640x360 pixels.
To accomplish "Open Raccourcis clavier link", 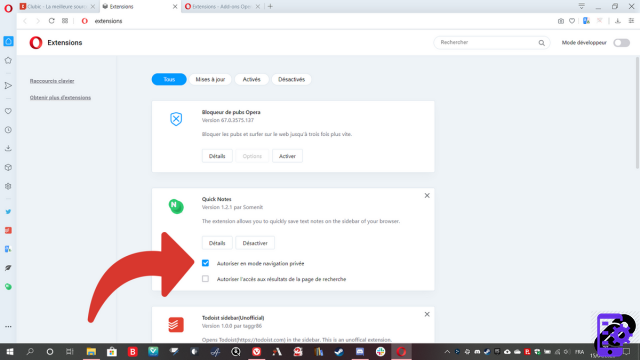I will coord(52,81).
